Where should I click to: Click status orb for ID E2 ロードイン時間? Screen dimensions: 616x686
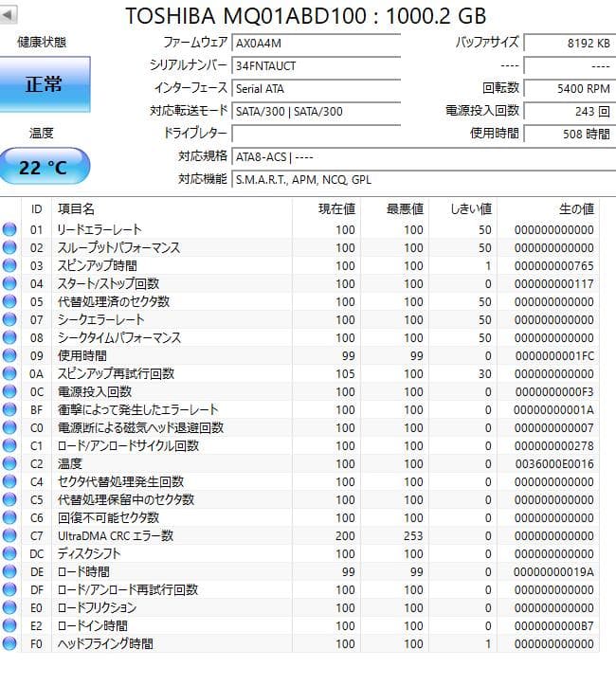coord(9,625)
